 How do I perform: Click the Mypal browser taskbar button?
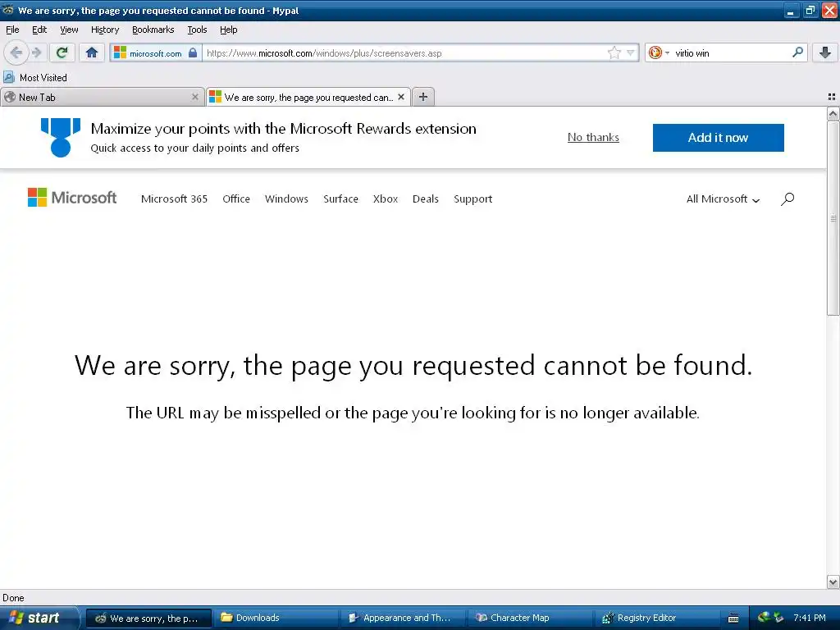[x=149, y=619]
